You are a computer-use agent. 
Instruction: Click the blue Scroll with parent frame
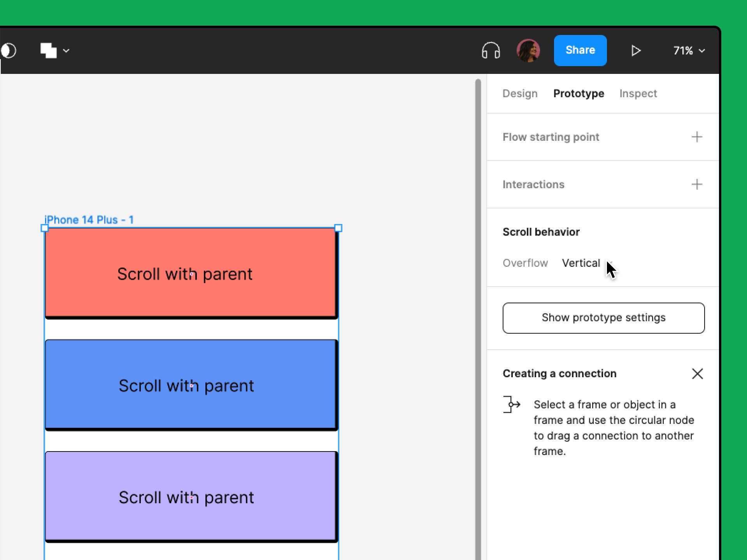point(187,385)
